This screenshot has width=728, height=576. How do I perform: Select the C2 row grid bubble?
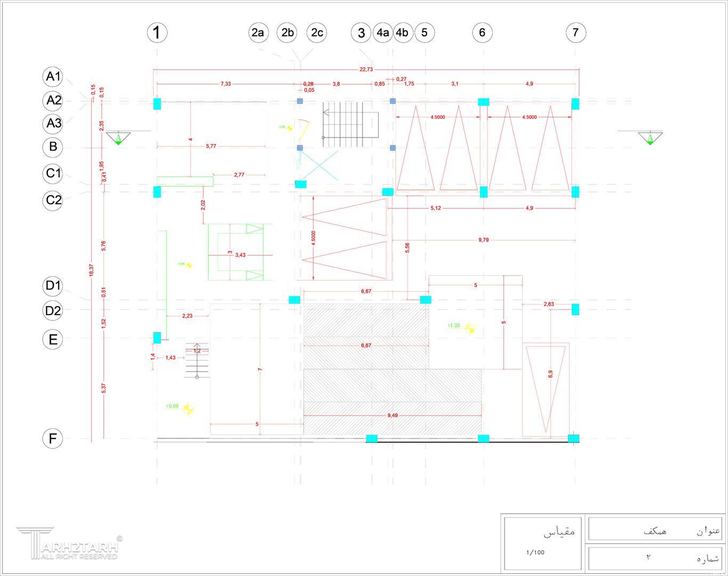click(53, 201)
